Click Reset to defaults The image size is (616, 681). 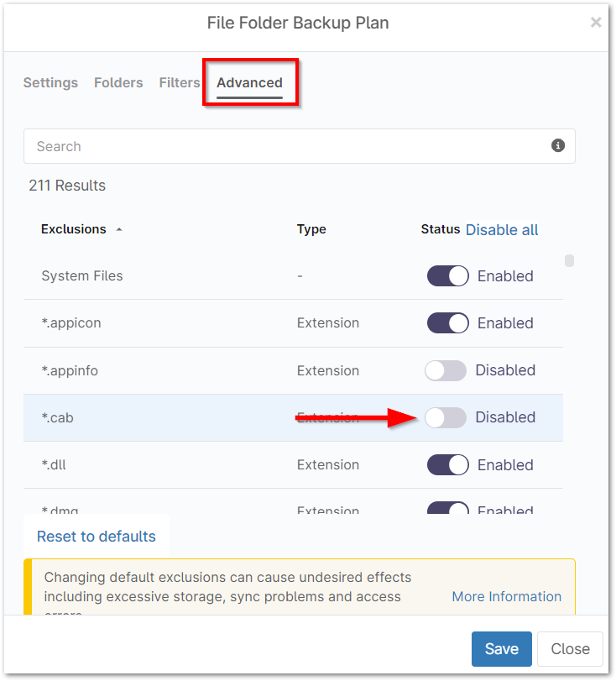click(x=97, y=537)
